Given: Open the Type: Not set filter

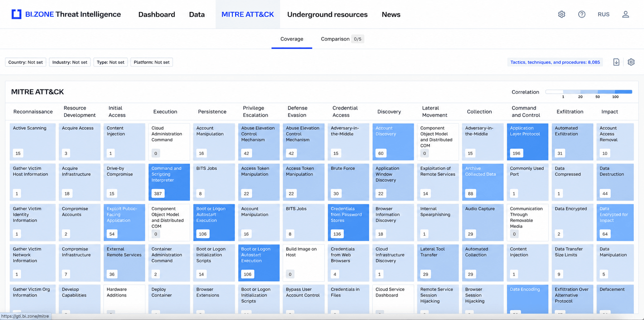Looking at the screenshot, I should pos(110,62).
